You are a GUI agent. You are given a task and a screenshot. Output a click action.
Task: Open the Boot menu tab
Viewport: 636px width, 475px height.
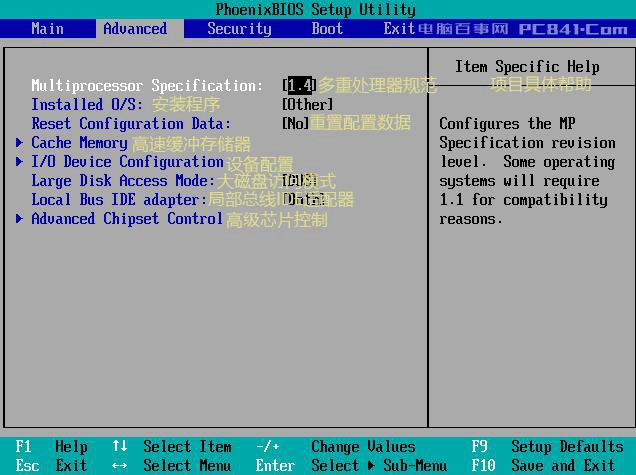tap(327, 28)
